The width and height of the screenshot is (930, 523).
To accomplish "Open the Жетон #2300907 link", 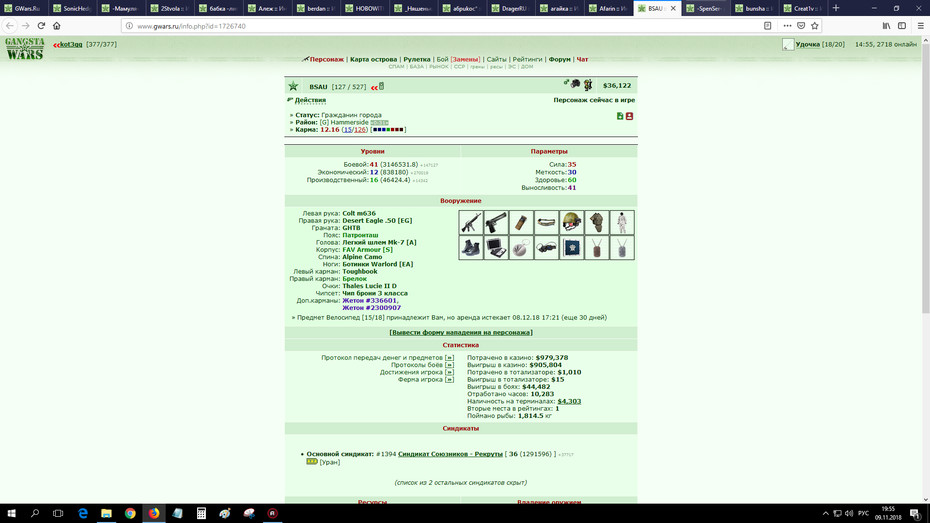I will click(x=371, y=308).
